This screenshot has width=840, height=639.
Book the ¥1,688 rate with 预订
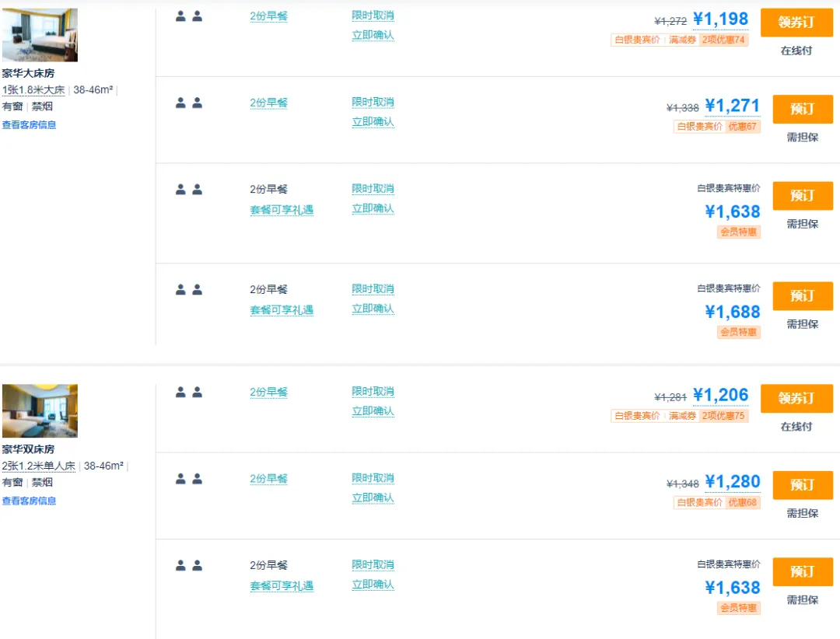(803, 296)
